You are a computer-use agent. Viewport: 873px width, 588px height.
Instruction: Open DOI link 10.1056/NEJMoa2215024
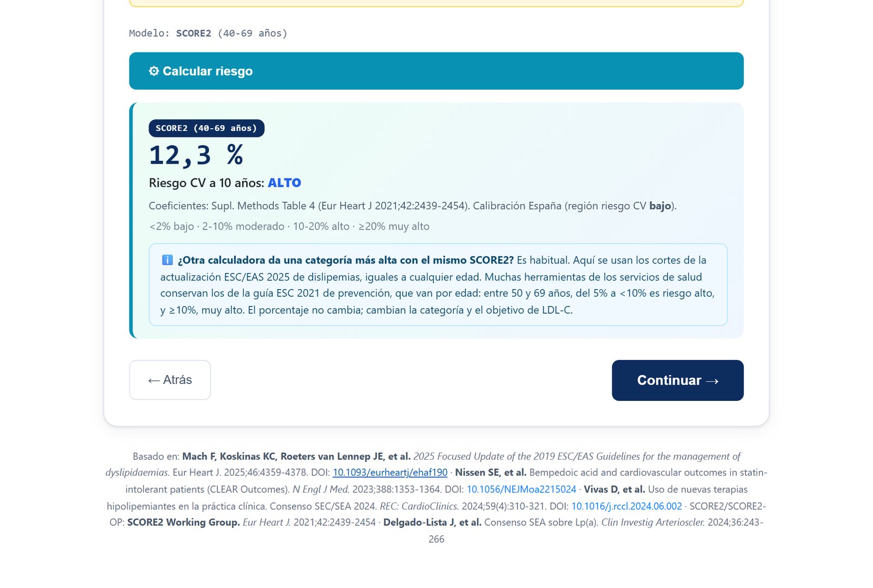521,489
